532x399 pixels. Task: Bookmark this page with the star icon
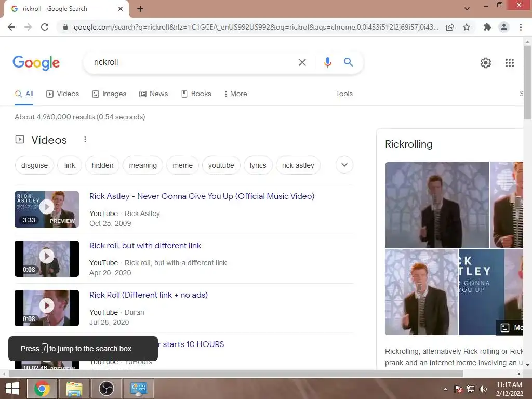tap(467, 27)
